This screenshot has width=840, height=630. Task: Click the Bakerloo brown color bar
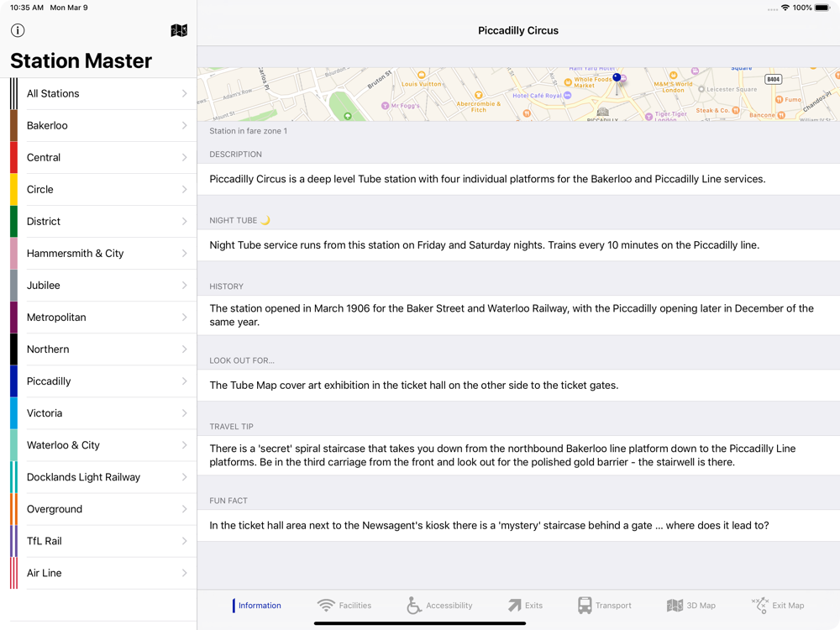pyautogui.click(x=14, y=125)
